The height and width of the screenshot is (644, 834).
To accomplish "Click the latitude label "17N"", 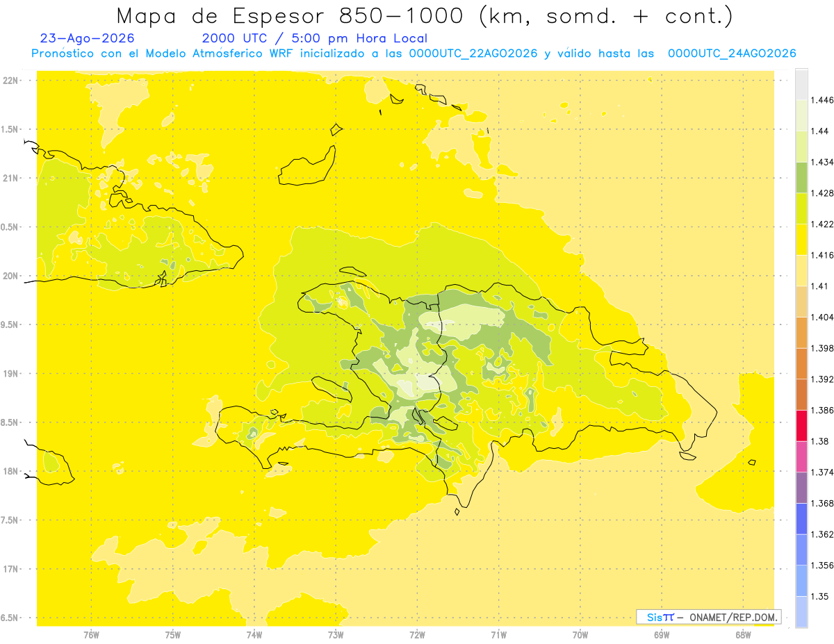I will point(11,569).
